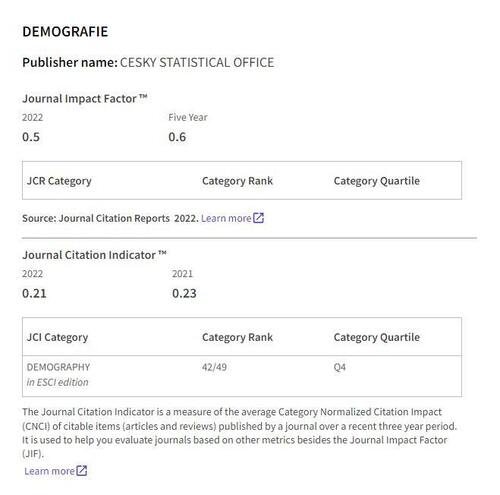The height and width of the screenshot is (495, 500).
Task: Select the DEMOGRAFIE journal title
Action: point(65,32)
